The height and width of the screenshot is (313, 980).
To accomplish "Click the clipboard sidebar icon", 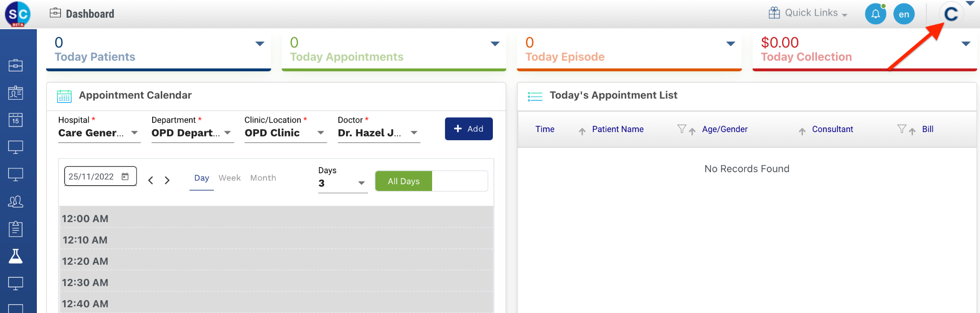I will click(x=15, y=229).
